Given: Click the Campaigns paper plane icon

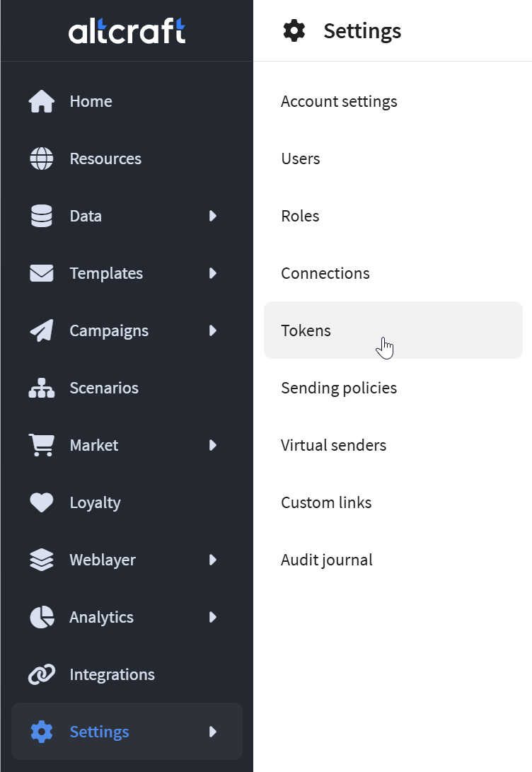Looking at the screenshot, I should [x=41, y=330].
